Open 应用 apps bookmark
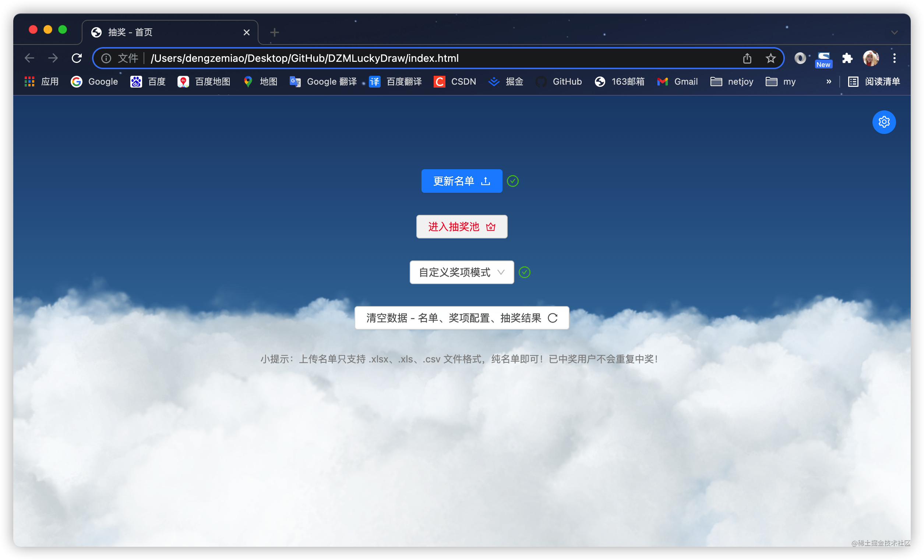This screenshot has height=560, width=924. pyautogui.click(x=41, y=81)
